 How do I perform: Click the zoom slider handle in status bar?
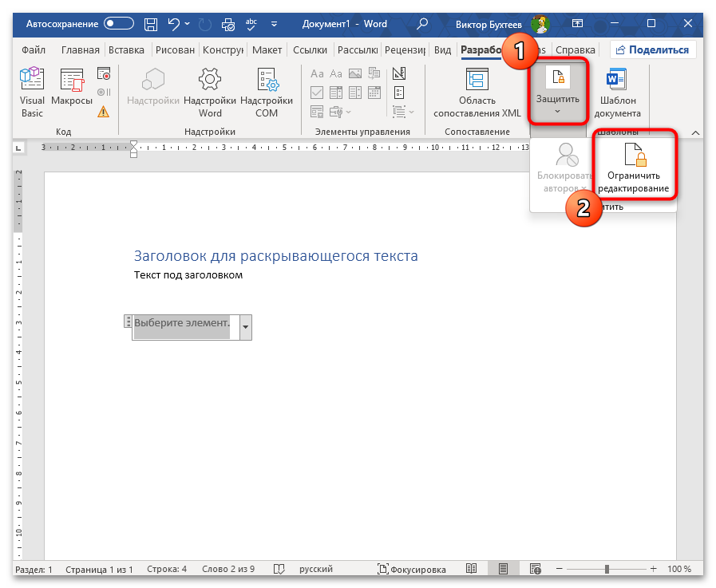tap(607, 570)
